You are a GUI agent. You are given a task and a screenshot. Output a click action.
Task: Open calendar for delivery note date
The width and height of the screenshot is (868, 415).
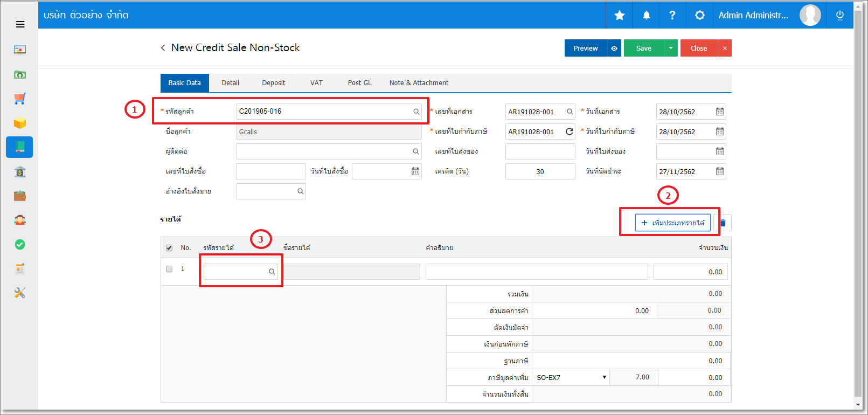[x=720, y=151]
